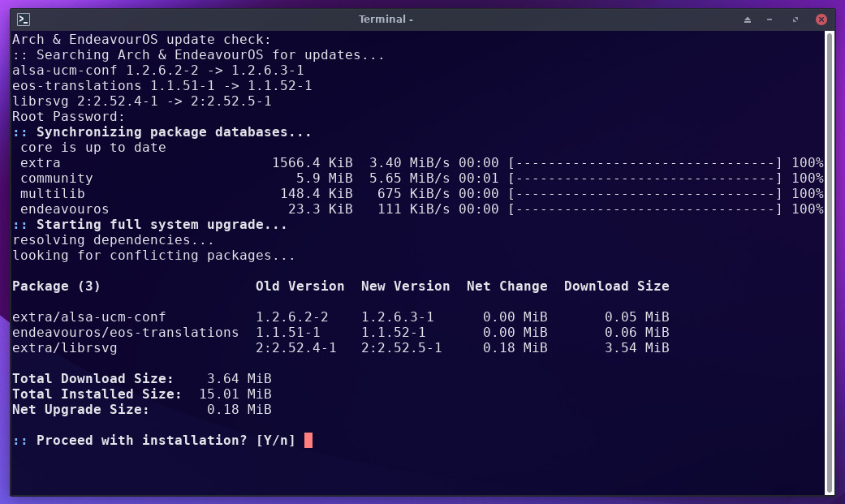Click the 'Download Size' column header
Viewport: 845px width, 504px height.
coord(617,286)
